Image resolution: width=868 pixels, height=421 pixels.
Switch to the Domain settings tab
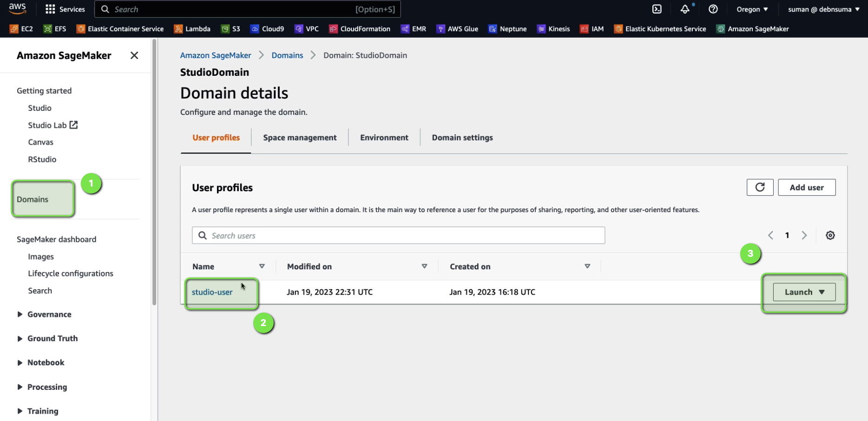point(462,138)
